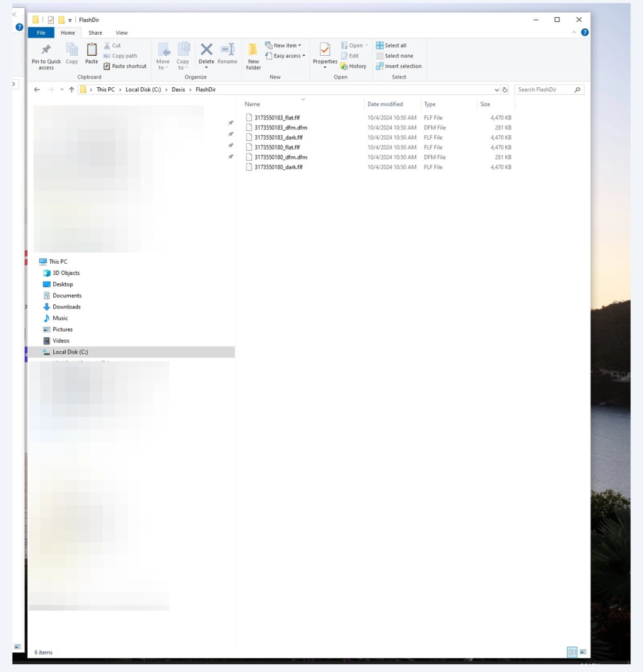Switch to large icons view toggle
The height and width of the screenshot is (672, 643).
[583, 652]
